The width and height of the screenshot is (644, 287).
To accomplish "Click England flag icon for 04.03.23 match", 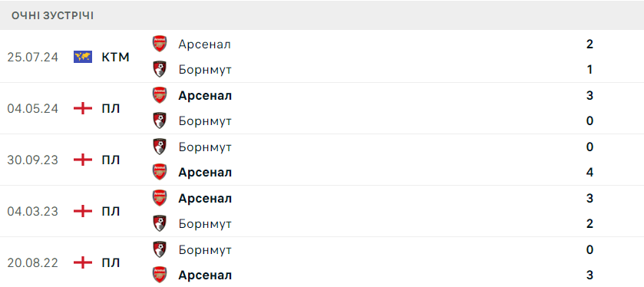I will 83,212.
